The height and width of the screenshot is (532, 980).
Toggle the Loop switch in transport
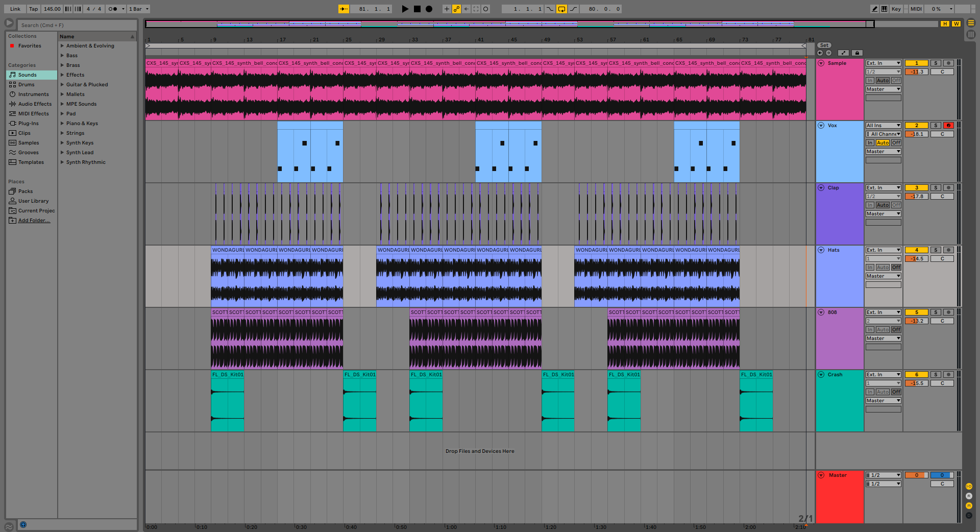tap(561, 9)
